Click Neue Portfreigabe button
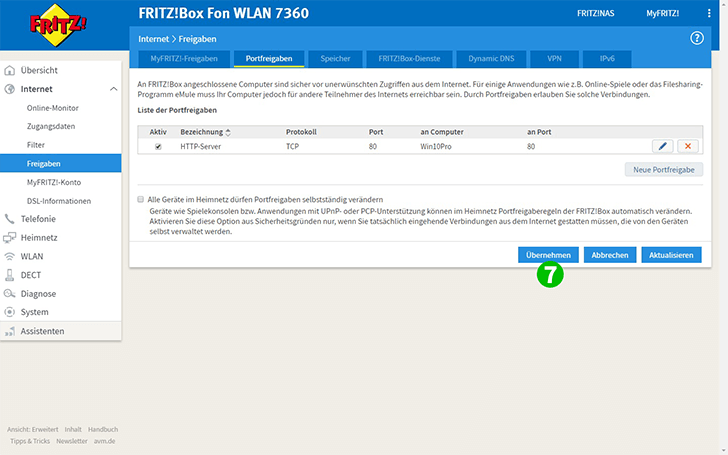 tap(664, 169)
